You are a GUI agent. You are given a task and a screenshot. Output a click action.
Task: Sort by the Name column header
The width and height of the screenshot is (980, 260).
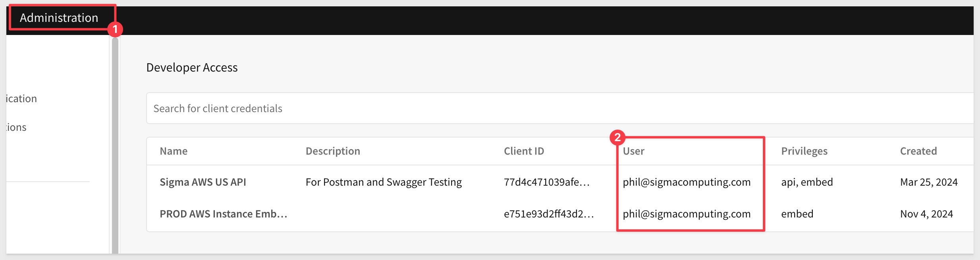174,151
